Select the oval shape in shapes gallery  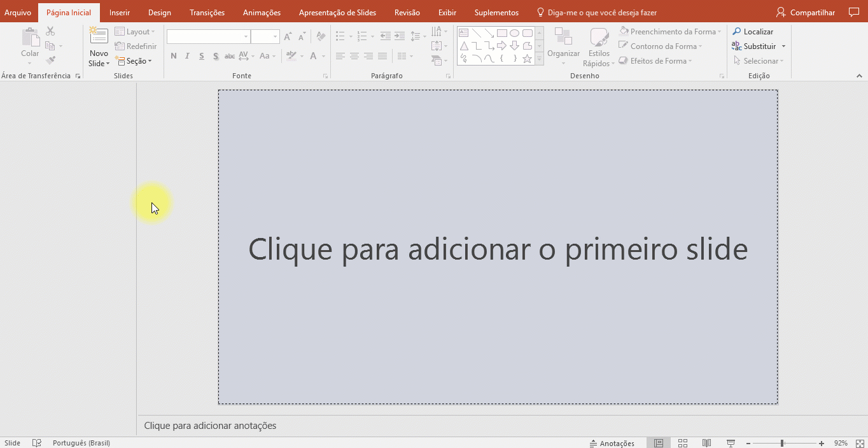(x=514, y=33)
